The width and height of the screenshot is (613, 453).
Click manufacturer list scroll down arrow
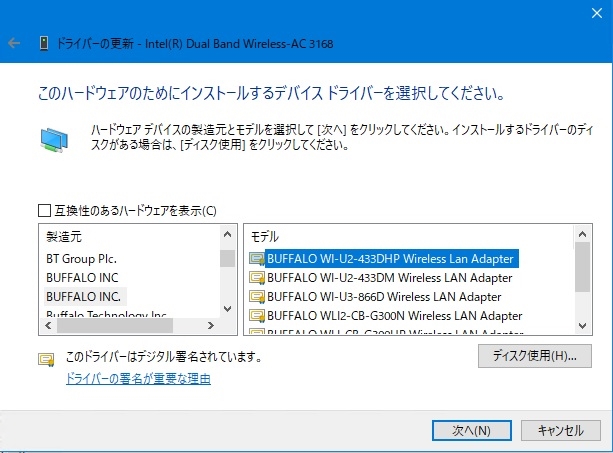[x=228, y=309]
